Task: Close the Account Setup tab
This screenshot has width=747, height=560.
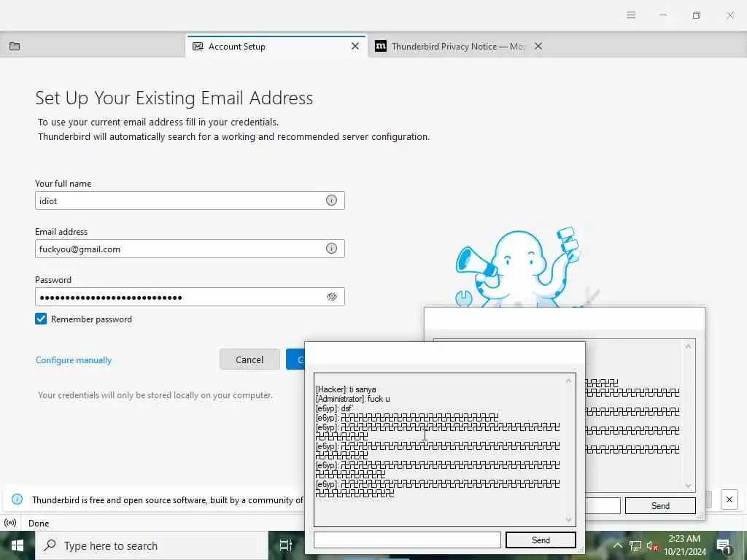Action: (355, 46)
